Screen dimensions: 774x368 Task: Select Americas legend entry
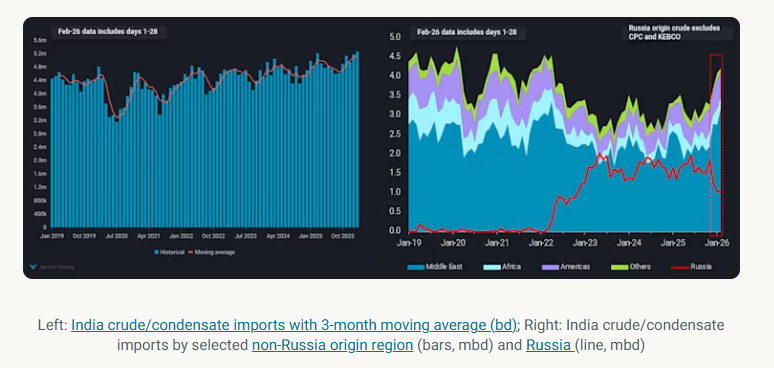click(x=566, y=267)
